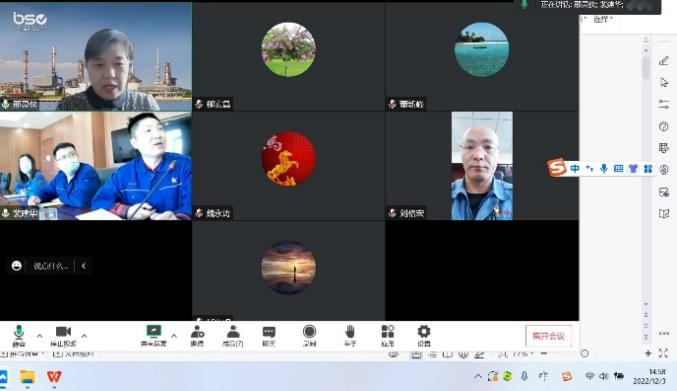Open the chat panel
Viewport: 677px width, 391px height.
click(269, 335)
